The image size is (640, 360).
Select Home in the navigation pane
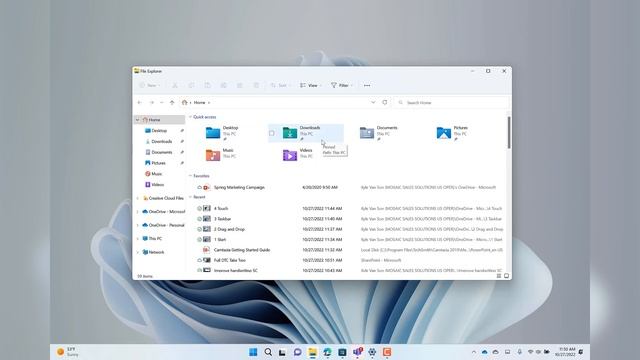[x=160, y=120]
